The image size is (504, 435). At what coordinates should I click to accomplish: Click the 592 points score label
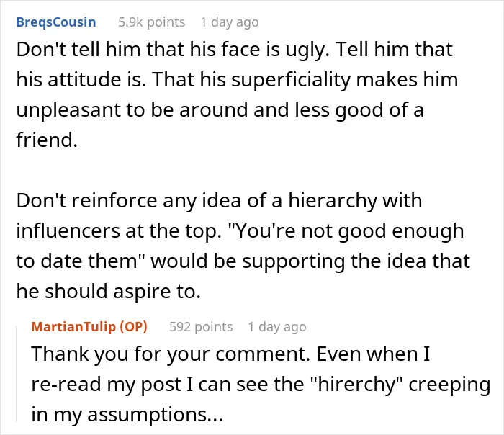[x=201, y=327]
